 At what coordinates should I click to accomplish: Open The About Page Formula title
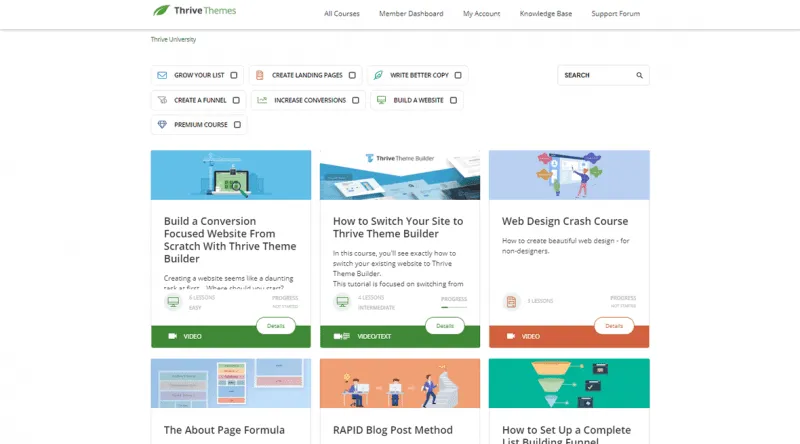pos(224,430)
